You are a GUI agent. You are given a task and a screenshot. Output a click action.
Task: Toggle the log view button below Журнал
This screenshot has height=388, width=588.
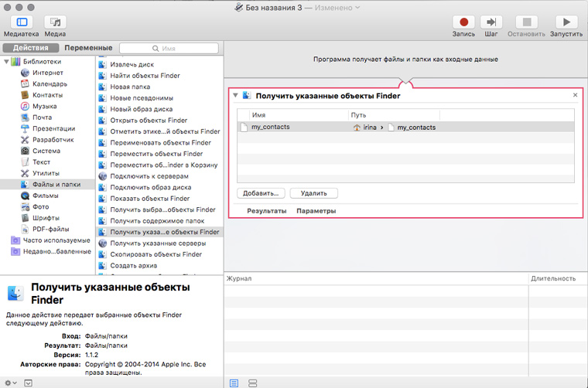click(x=234, y=383)
